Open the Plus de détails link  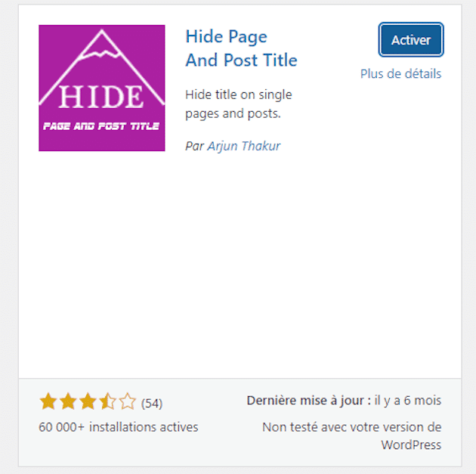point(400,74)
